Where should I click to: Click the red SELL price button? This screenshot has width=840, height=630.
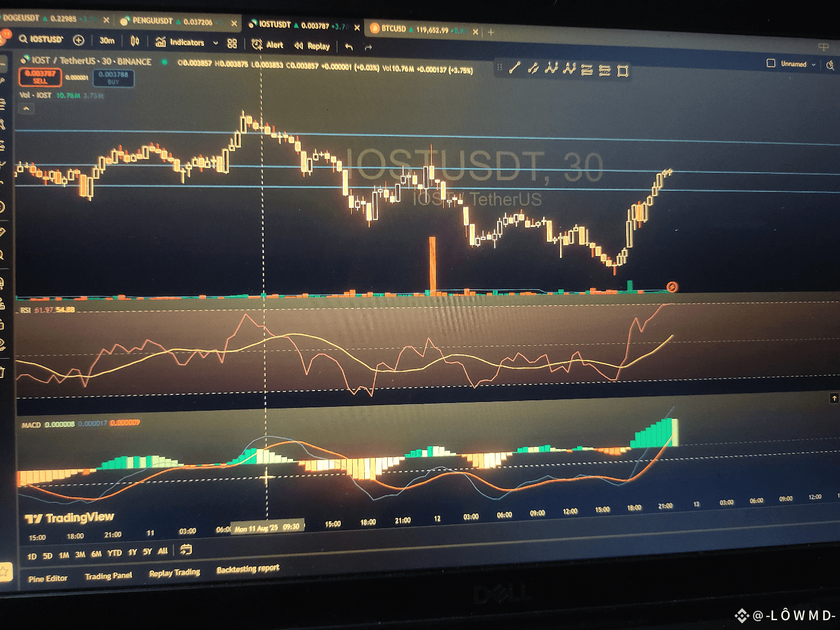click(x=40, y=77)
